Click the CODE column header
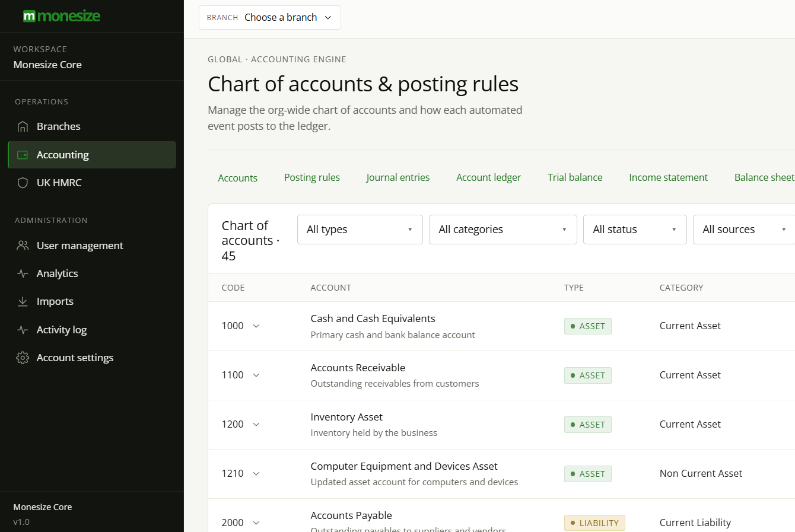 point(233,288)
